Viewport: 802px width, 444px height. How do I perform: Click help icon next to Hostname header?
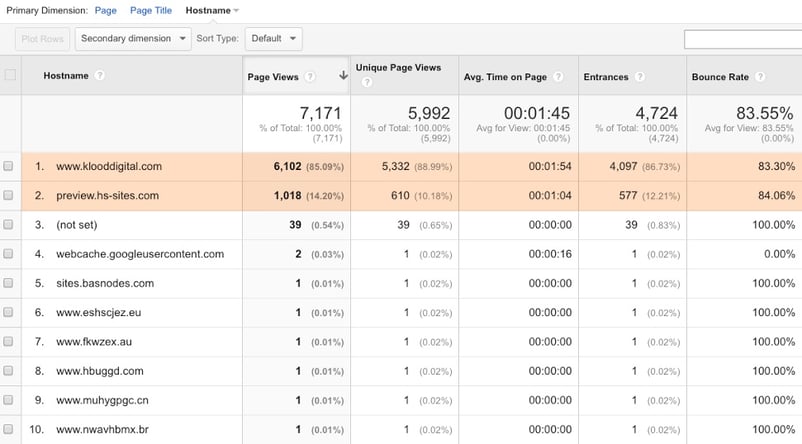[100, 76]
